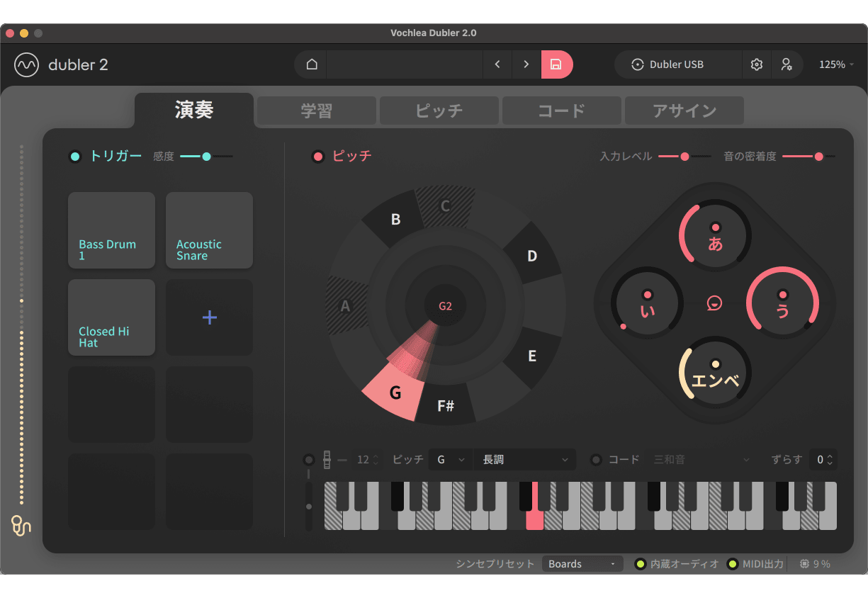This screenshot has height=598, width=868.
Task: Toggle the エンベ knob's center dot
Action: pos(715,364)
